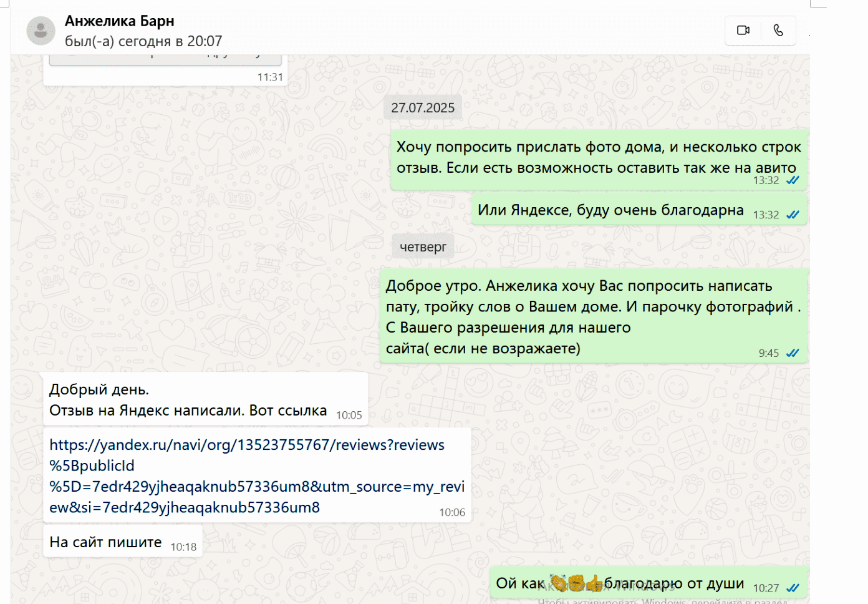Click the '27.07.2025' date separator
Image resolution: width=868 pixels, height=604 pixels.
(x=423, y=108)
